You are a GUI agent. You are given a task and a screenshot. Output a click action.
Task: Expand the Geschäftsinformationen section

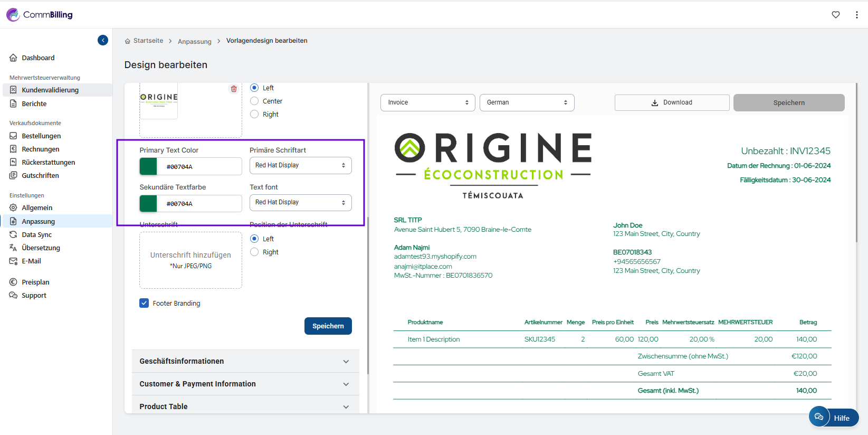[x=245, y=361]
